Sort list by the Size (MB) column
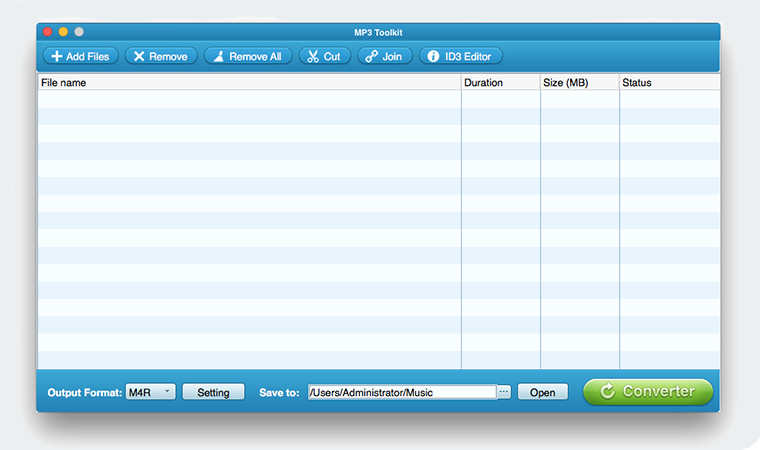This screenshot has width=760, height=450. point(579,83)
